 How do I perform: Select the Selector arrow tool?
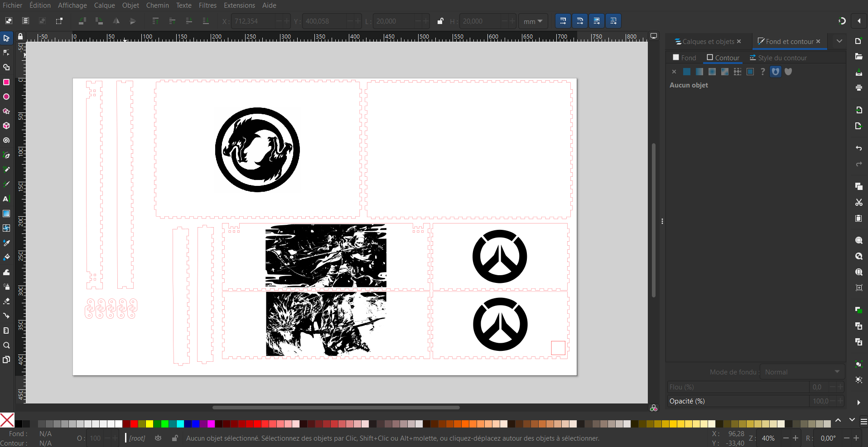coord(6,38)
